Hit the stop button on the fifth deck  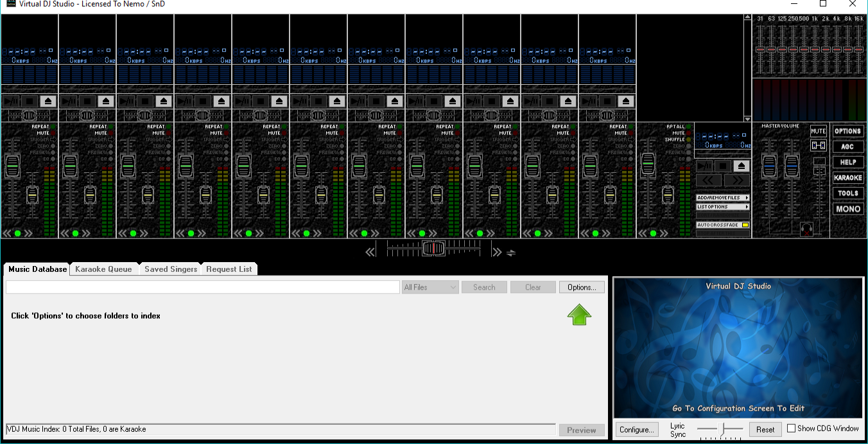click(260, 101)
